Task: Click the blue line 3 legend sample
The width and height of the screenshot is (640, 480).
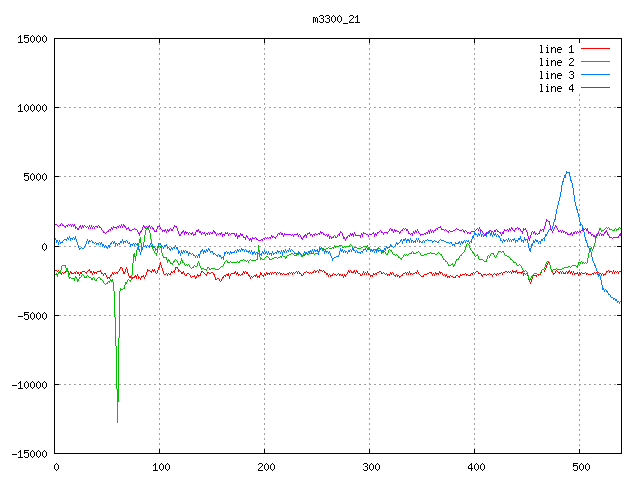Action: coord(595,75)
